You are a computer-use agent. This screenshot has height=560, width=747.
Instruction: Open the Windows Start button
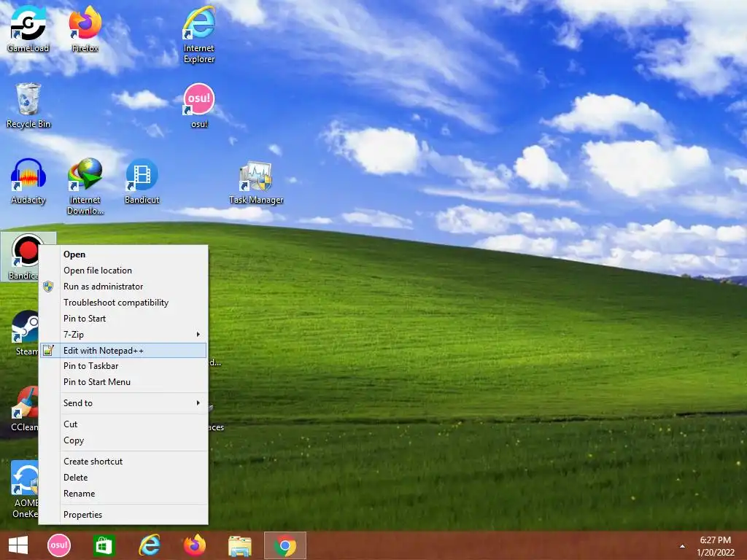(x=18, y=545)
